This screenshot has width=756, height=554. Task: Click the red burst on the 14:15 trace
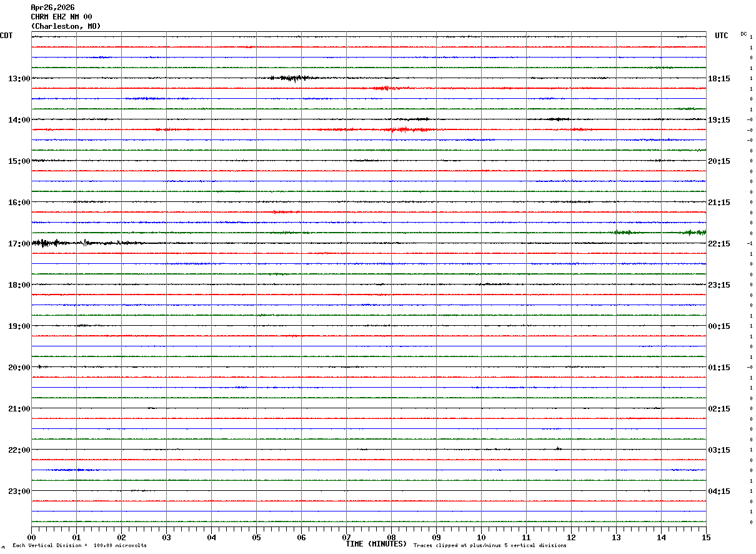pos(406,129)
